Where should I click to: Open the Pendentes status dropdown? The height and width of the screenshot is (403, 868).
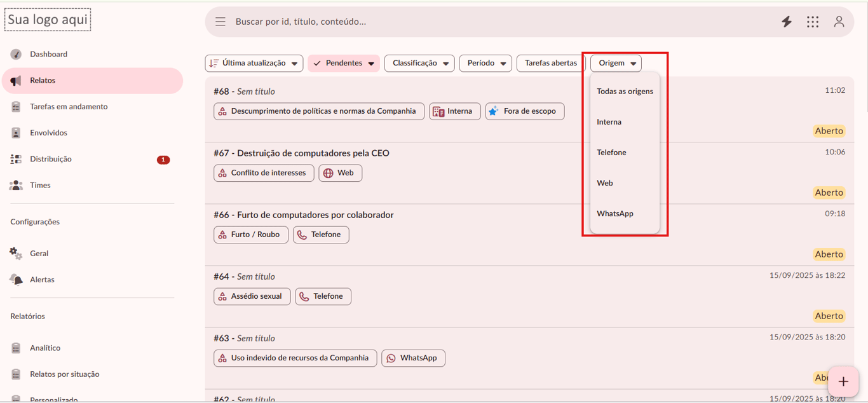(344, 64)
